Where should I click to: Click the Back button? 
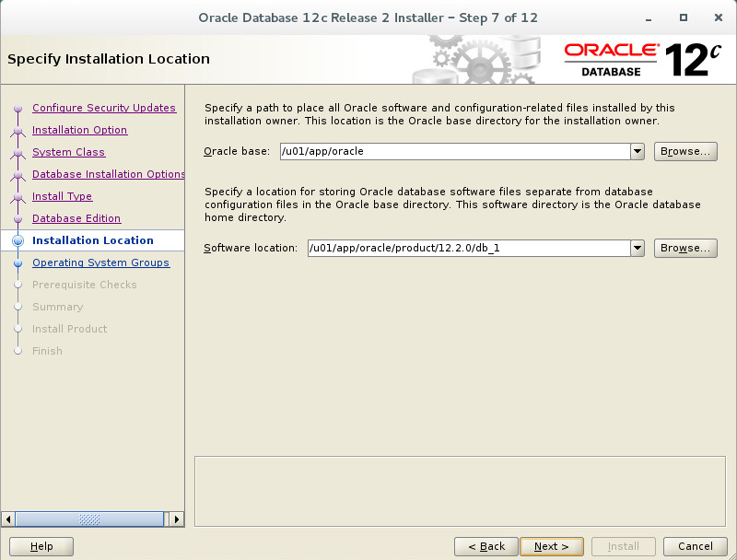[x=486, y=546]
